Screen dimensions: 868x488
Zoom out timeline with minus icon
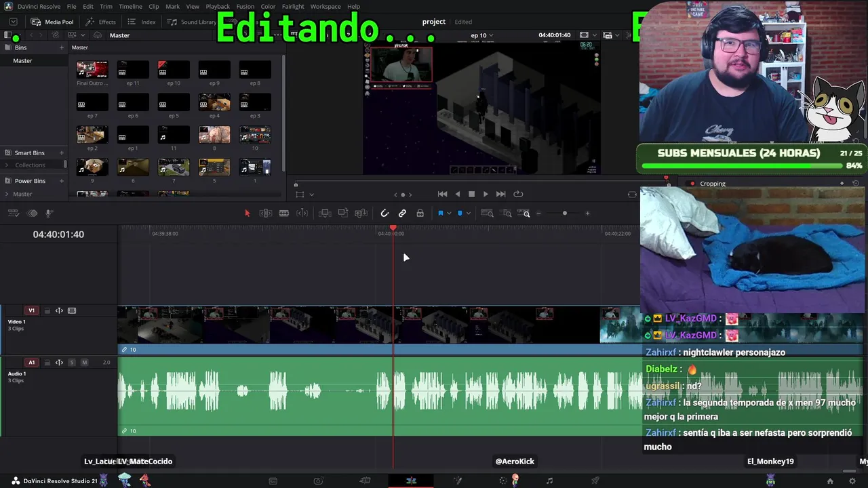539,213
